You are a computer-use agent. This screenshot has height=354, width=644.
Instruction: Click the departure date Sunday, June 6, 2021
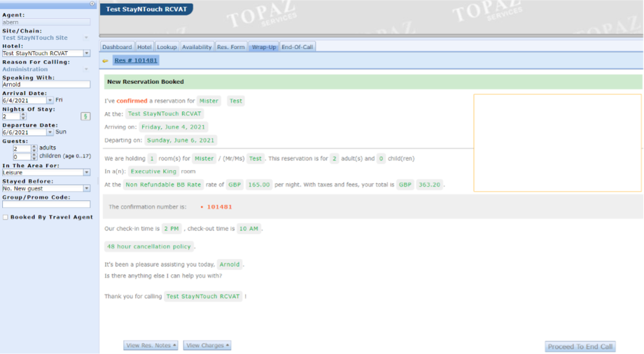pos(181,140)
